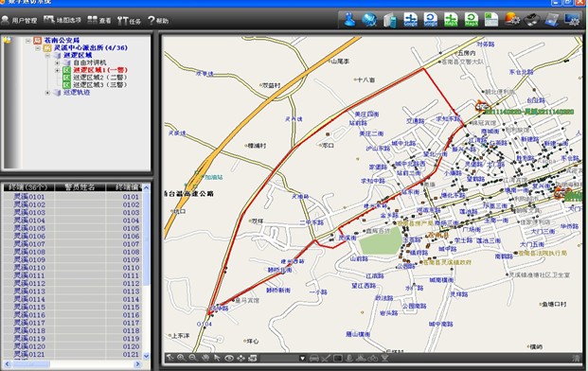Viewport: 588px width, 371px height.
Task: Click the first blue Google map icon
Action: click(x=410, y=20)
